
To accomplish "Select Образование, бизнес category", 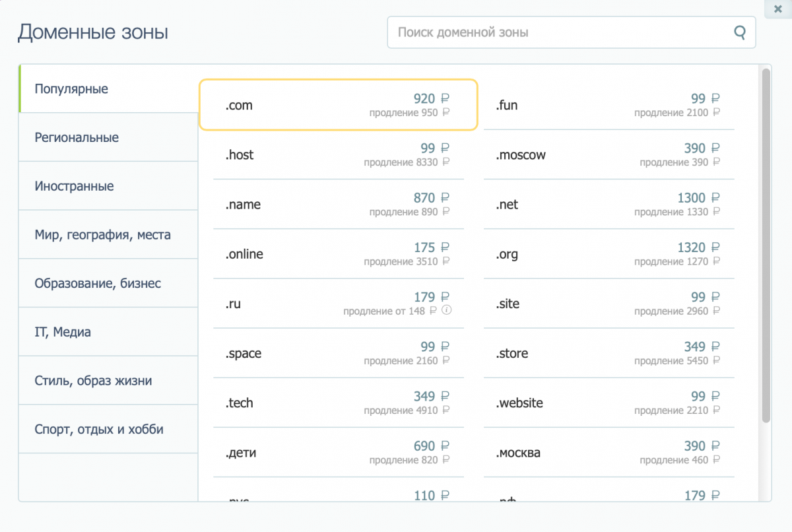I will click(108, 283).
